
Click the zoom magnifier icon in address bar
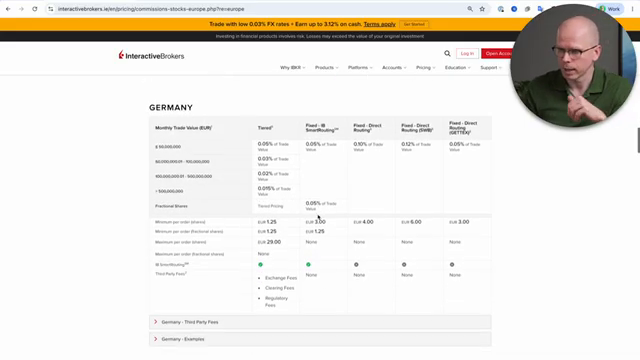(470, 9)
